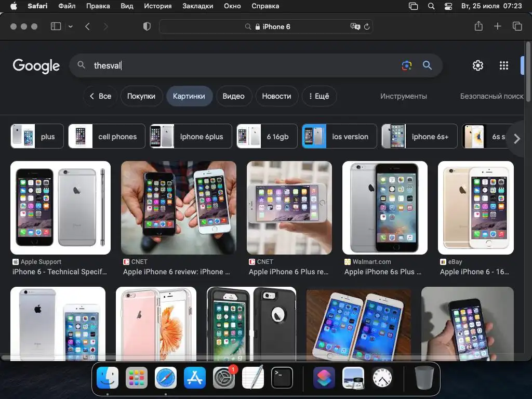
Task: Open the Справка menu
Action: [x=265, y=6]
